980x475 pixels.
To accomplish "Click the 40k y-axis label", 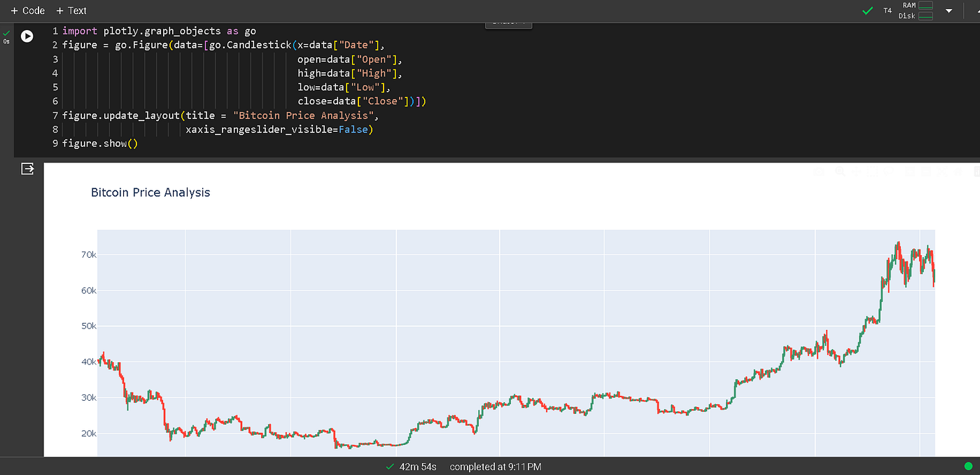I will [89, 362].
